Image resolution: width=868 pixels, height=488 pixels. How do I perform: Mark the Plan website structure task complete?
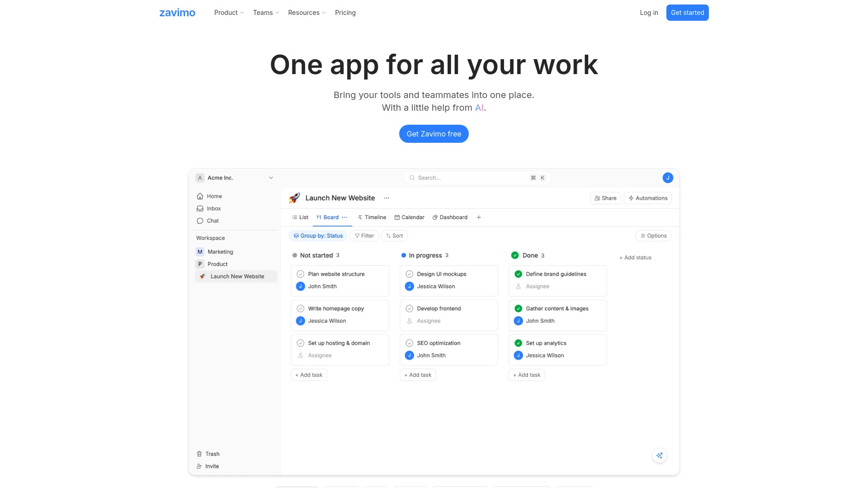click(301, 274)
